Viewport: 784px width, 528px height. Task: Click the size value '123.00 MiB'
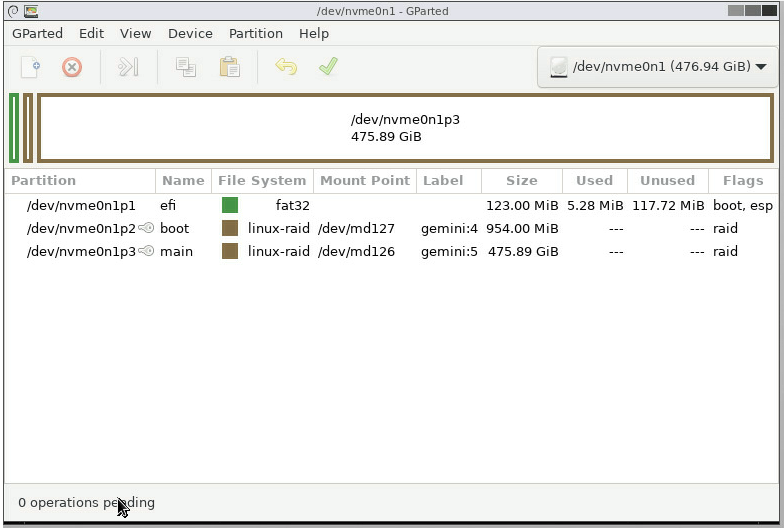point(522,205)
